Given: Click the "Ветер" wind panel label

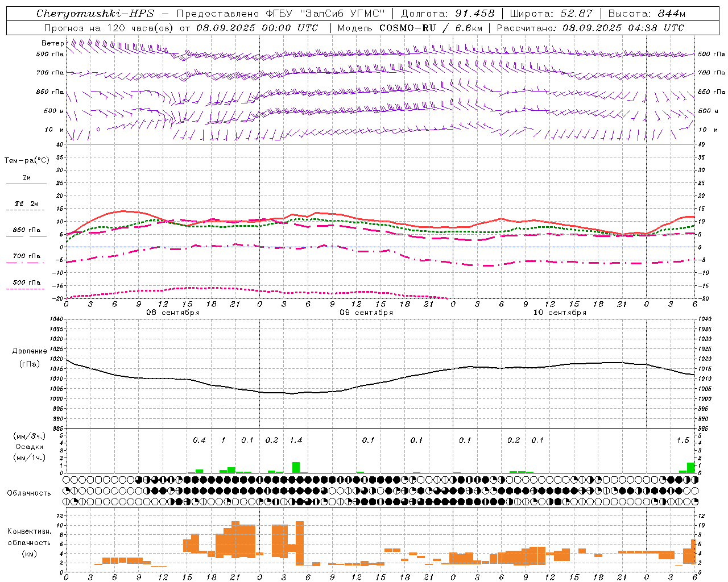Looking at the screenshot, I should point(52,43).
